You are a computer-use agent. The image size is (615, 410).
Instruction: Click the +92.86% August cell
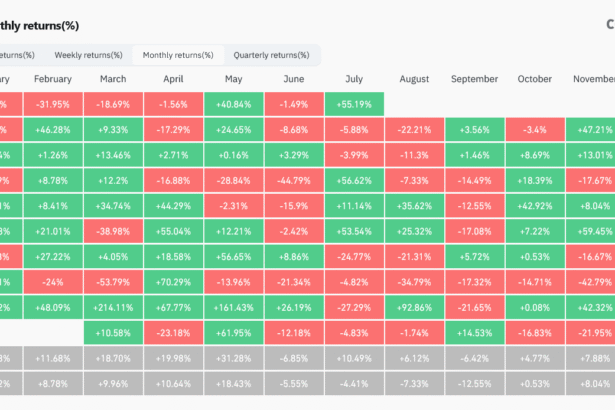[414, 307]
